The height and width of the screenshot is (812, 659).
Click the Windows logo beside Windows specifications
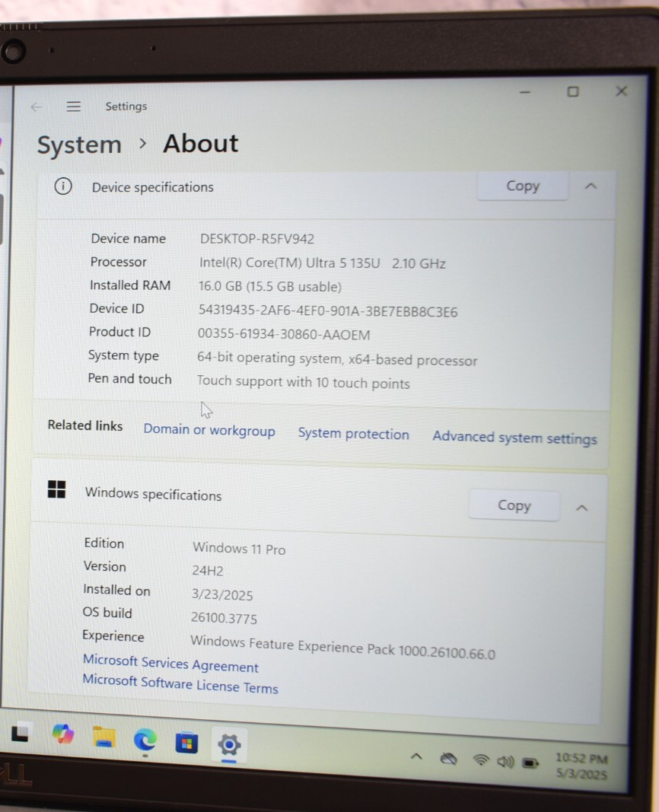[x=56, y=489]
